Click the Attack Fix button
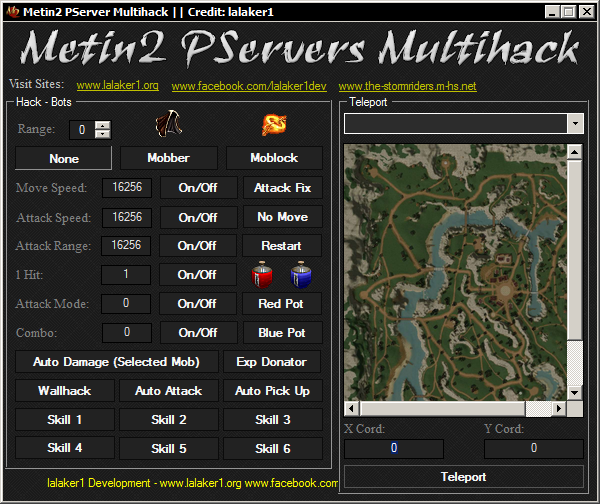This screenshot has height=504, width=600. pyautogui.click(x=283, y=188)
